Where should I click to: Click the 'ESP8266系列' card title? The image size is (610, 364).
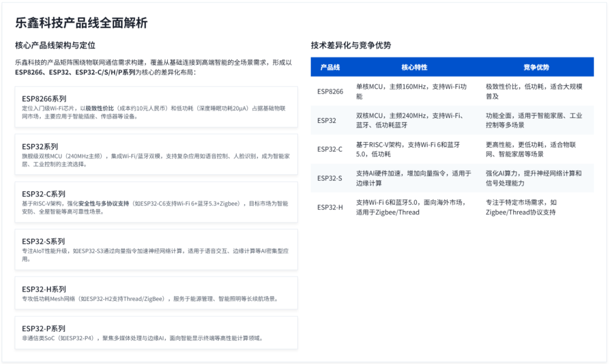coord(44,99)
